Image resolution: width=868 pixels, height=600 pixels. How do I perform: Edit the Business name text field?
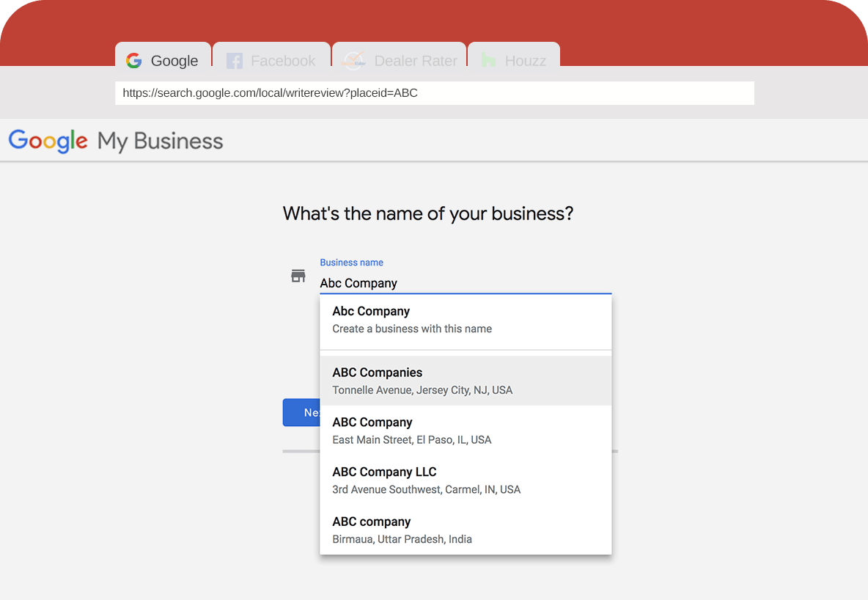coord(466,283)
